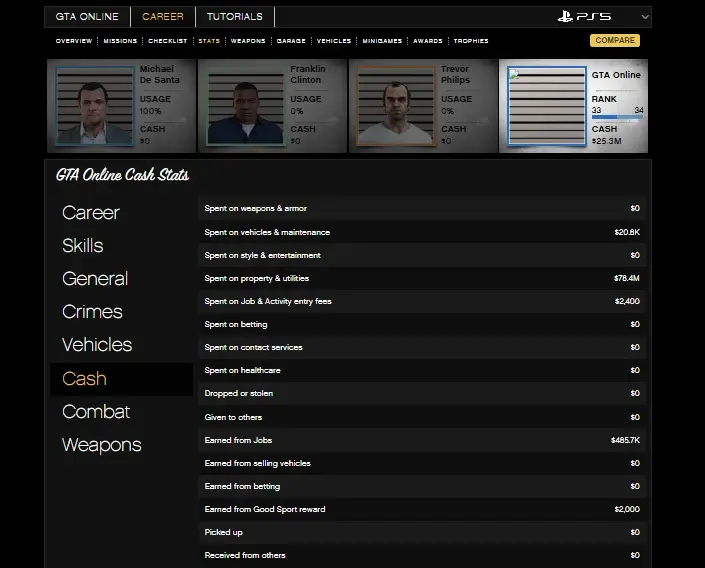The width and height of the screenshot is (705, 568).
Task: Open the GTA ONLINE top tab
Action: coord(87,17)
